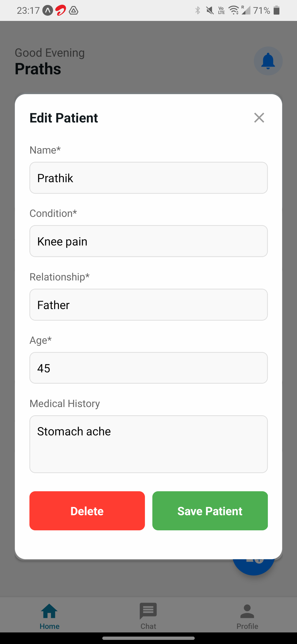Open the Chat bubble icon
297x644 pixels.
148,611
